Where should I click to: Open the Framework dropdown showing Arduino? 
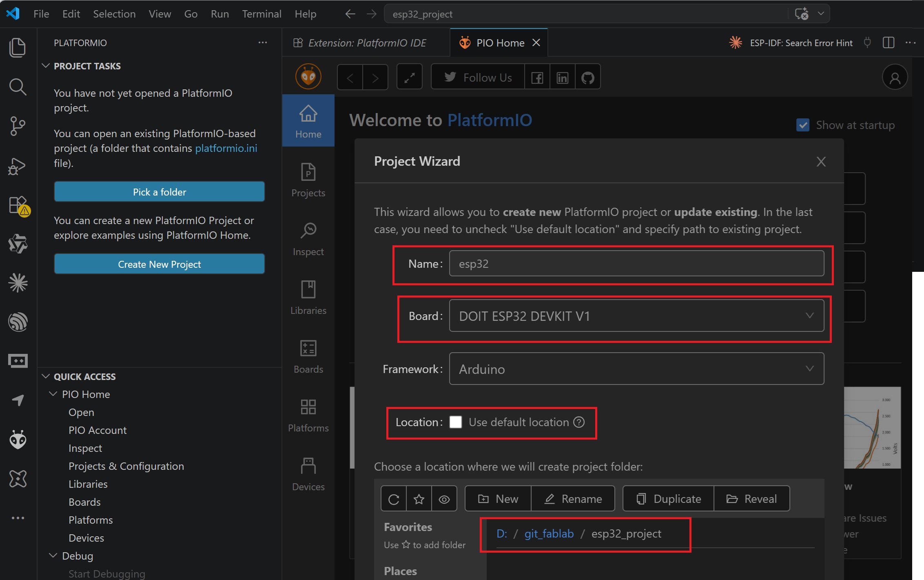pos(636,369)
